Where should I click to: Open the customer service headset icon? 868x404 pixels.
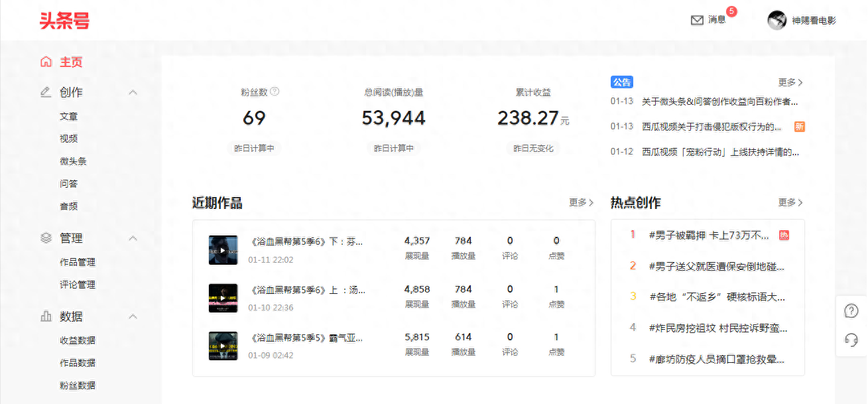[851, 340]
